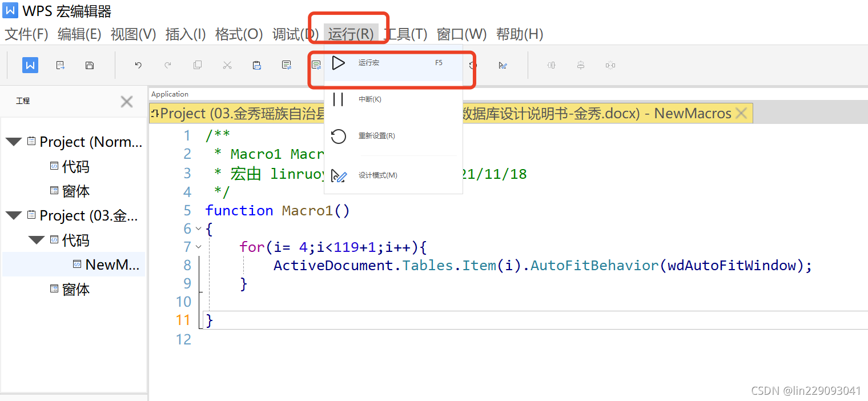Click line number 10 in the gutter
The height and width of the screenshot is (401, 868).
pos(183,302)
